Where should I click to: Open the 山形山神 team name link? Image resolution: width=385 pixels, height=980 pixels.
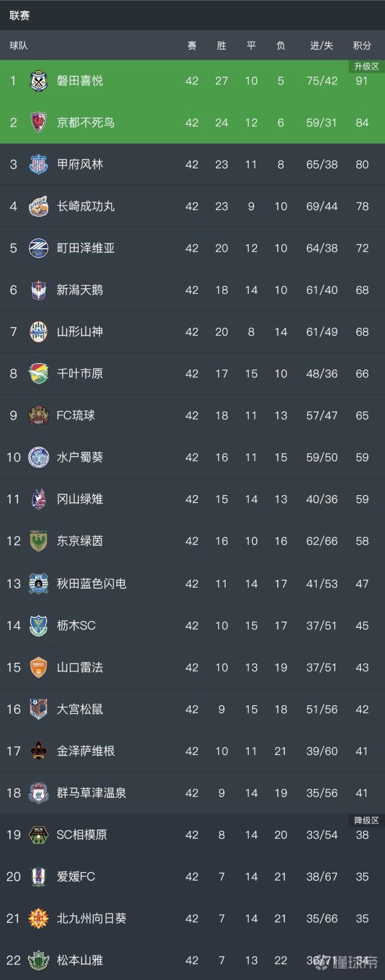pyautogui.click(x=80, y=331)
